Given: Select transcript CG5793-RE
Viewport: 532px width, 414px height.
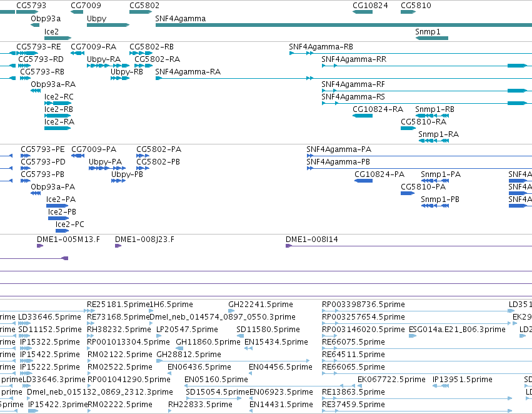Looking at the screenshot, I should (x=39, y=47).
